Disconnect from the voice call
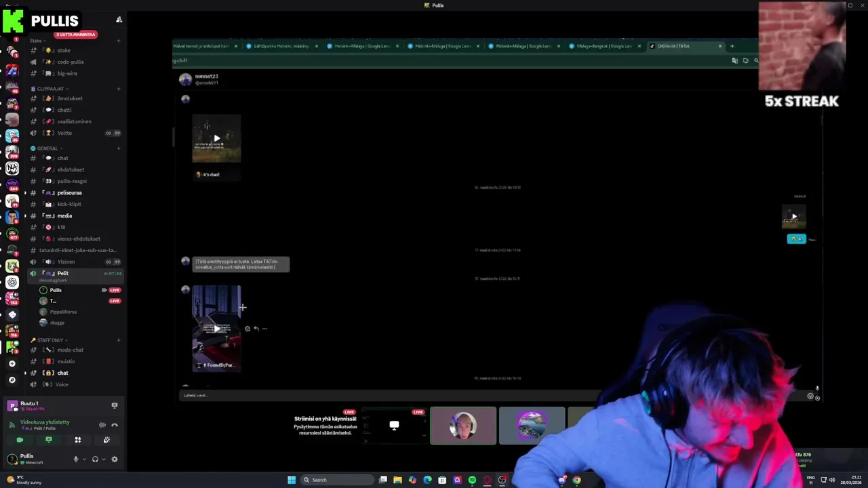This screenshot has height=488, width=868. 115,425
